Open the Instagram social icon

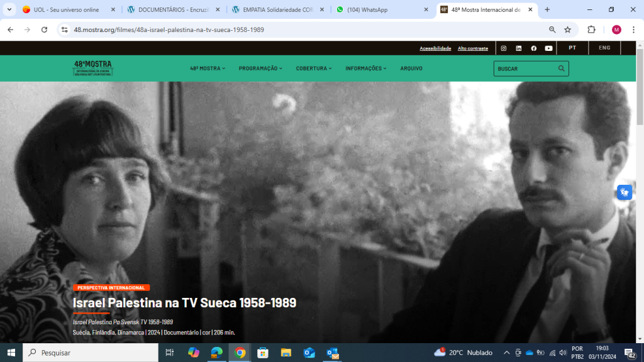(x=503, y=48)
